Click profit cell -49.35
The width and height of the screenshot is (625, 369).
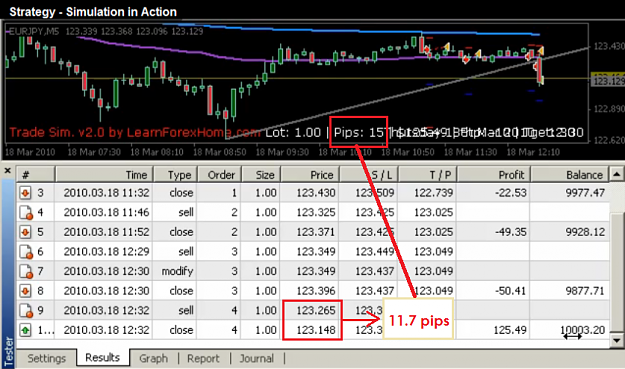click(x=511, y=232)
